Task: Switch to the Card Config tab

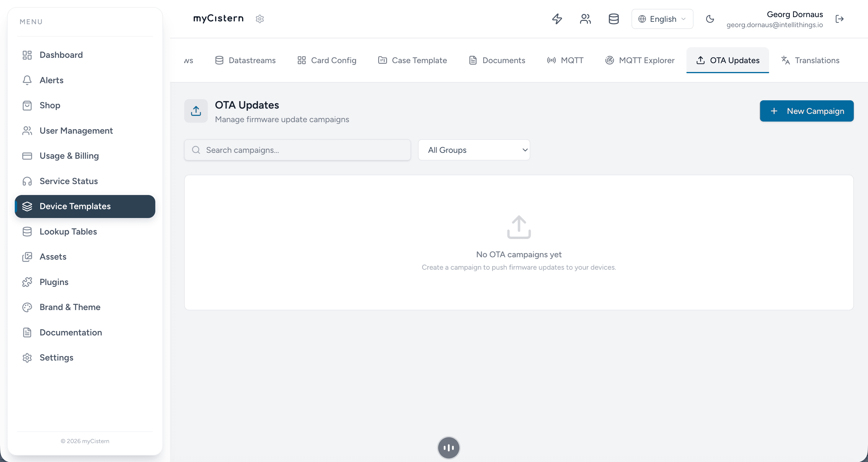Action: [x=327, y=60]
